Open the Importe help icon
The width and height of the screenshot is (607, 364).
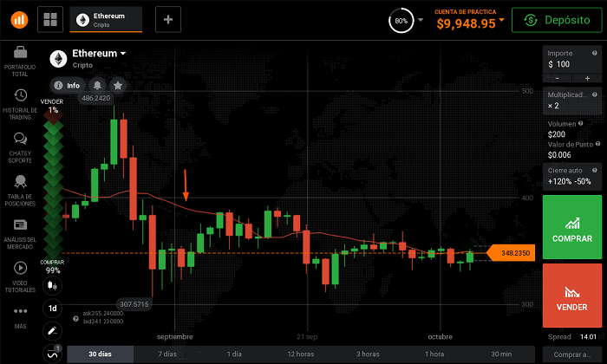[595, 53]
